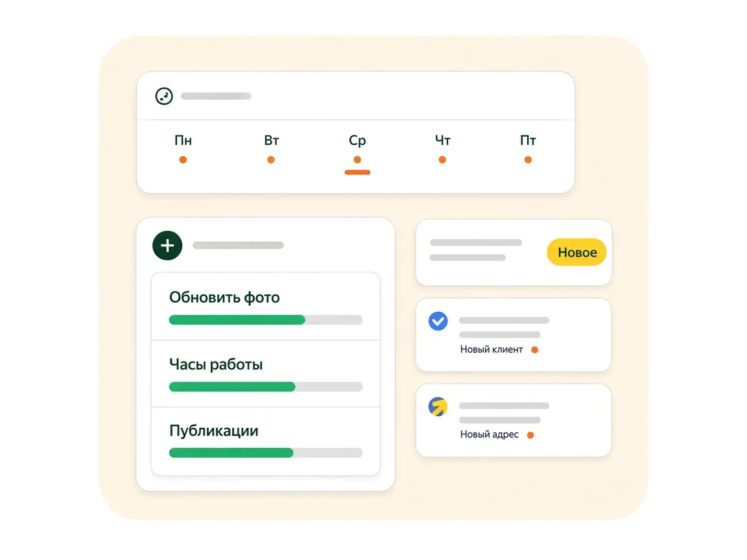Viewport: 747px width, 560px height.
Task: Open the Новый адрес notification card
Action: click(514, 421)
